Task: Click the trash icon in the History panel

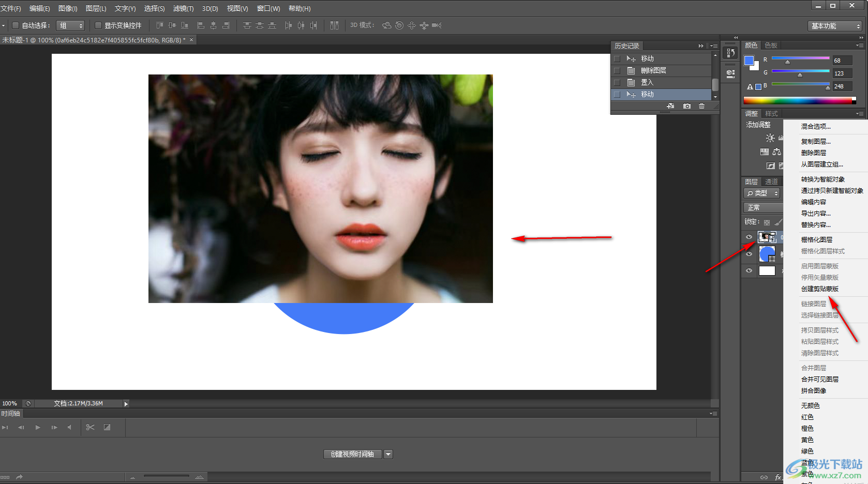Action: click(701, 105)
